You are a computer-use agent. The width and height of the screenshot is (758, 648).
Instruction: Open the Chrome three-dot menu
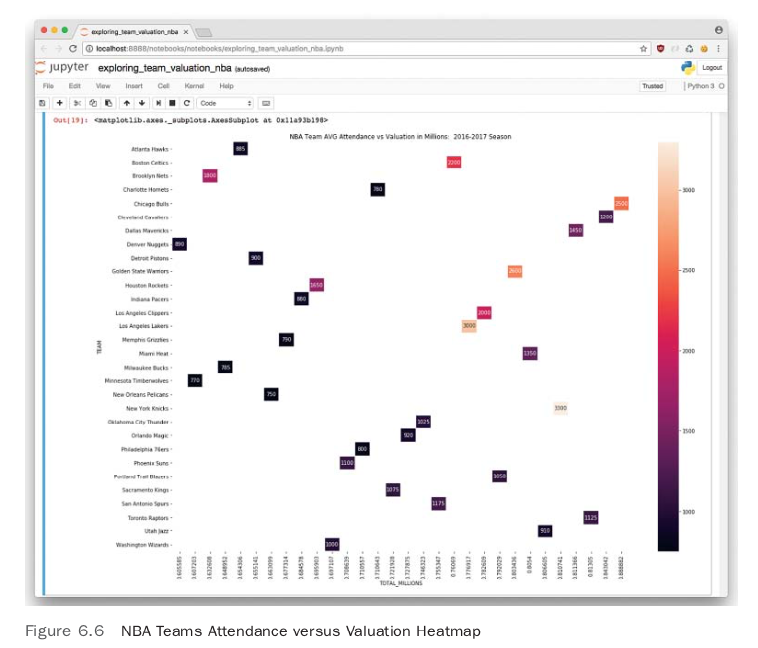click(x=718, y=48)
